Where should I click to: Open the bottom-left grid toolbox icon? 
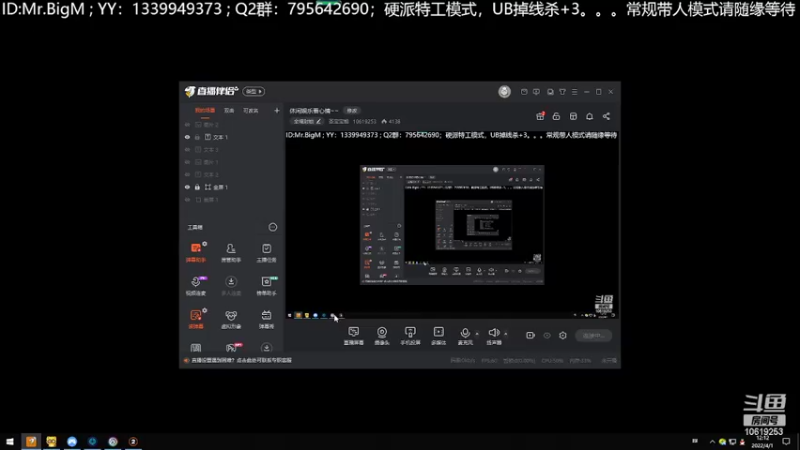[x=196, y=347]
